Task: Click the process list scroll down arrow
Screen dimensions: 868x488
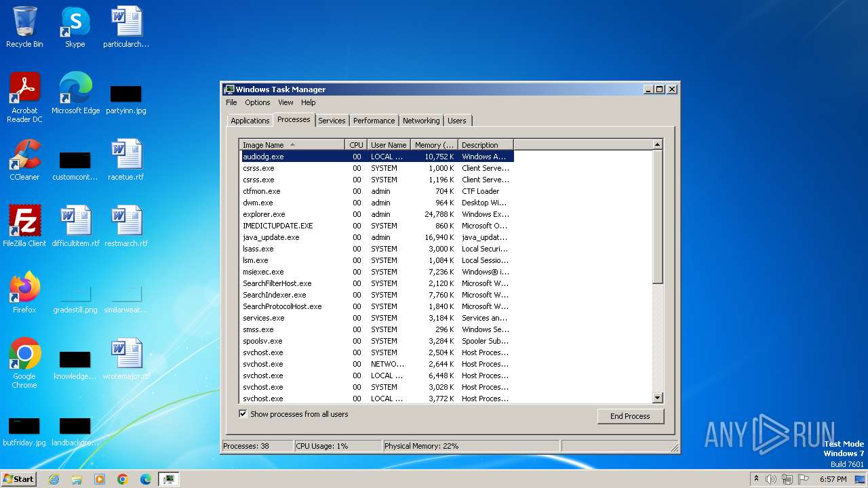Action: [x=657, y=398]
